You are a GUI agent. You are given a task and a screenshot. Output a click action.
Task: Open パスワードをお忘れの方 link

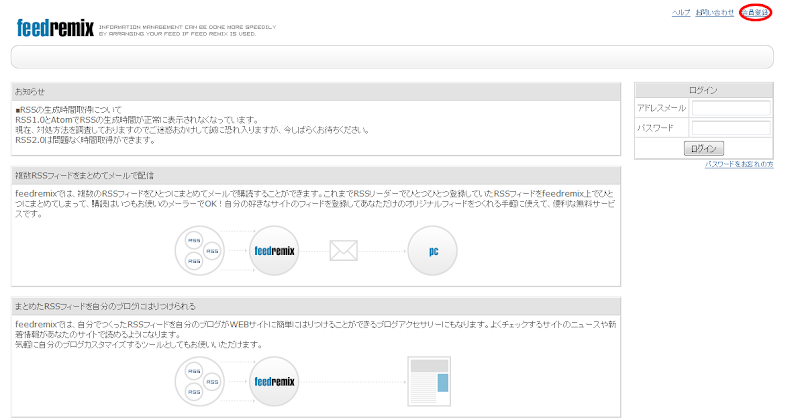tap(739, 164)
